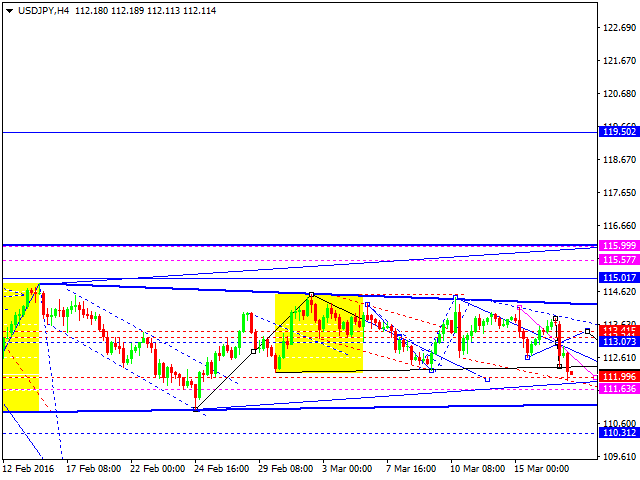Select the 113.073 price tag
The image size is (640, 480).
tap(616, 341)
